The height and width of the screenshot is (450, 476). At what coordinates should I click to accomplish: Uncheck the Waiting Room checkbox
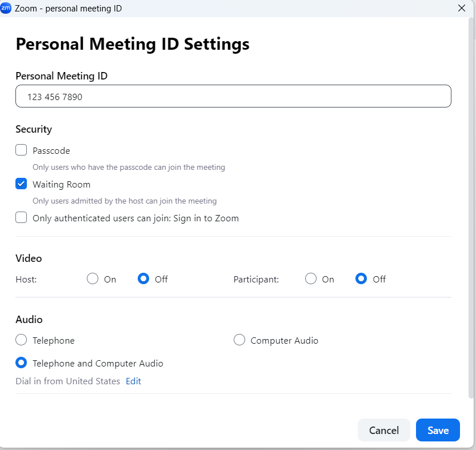click(x=21, y=184)
